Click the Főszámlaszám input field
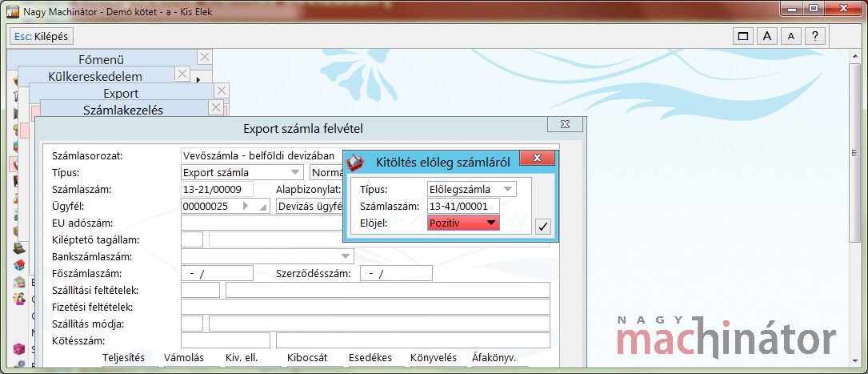This screenshot has height=374, width=868. coord(217,273)
